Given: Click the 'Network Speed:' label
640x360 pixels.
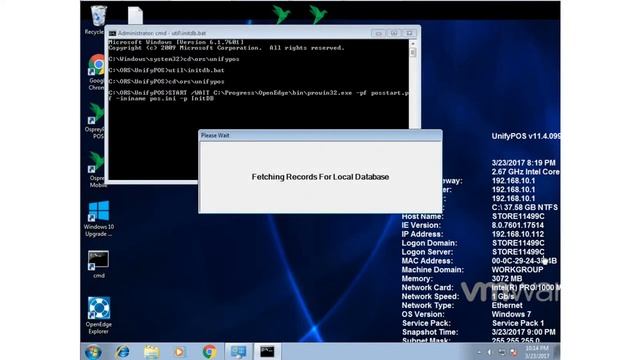Looking at the screenshot, I should pos(430,297).
